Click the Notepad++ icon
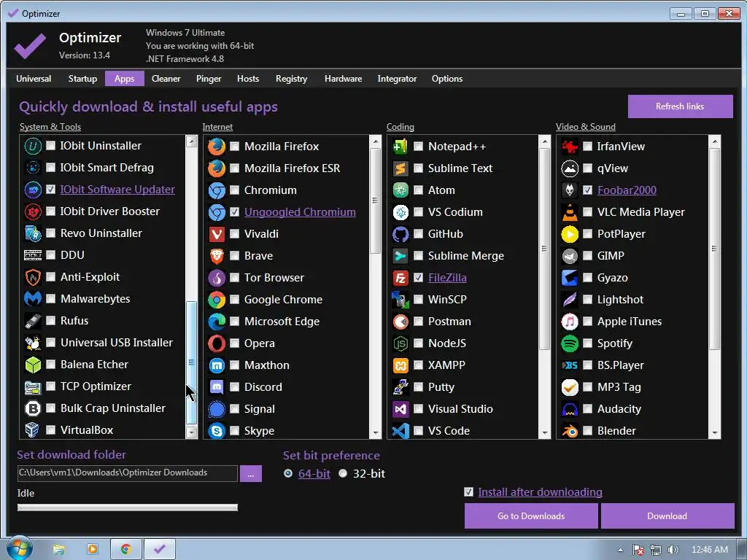747x560 pixels. (x=400, y=147)
